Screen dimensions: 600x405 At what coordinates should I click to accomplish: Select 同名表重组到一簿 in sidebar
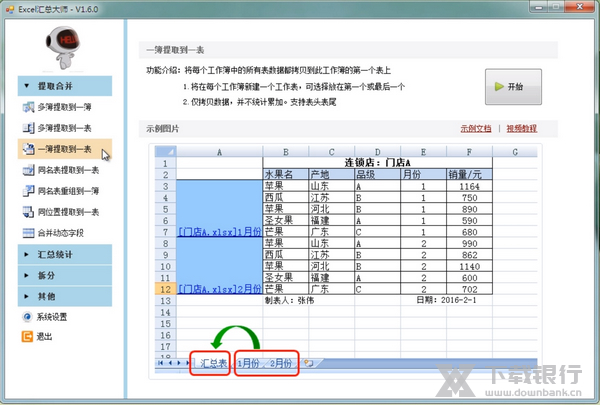click(65, 191)
